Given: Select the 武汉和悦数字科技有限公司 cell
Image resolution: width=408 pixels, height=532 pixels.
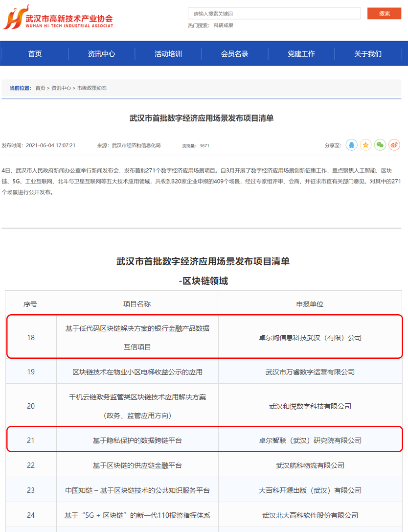Looking at the screenshot, I should 310,406.
